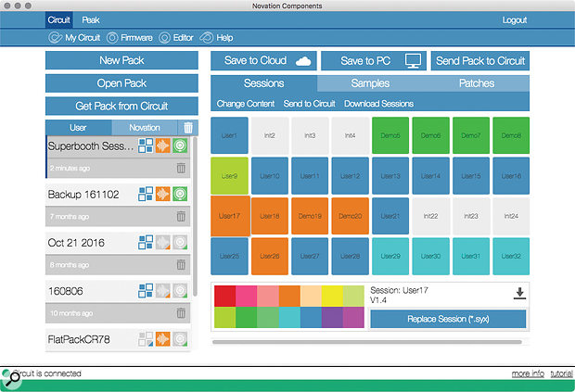The height and width of the screenshot is (392, 575).
Task: Click the trash icon in pack list header
Action: click(188, 128)
